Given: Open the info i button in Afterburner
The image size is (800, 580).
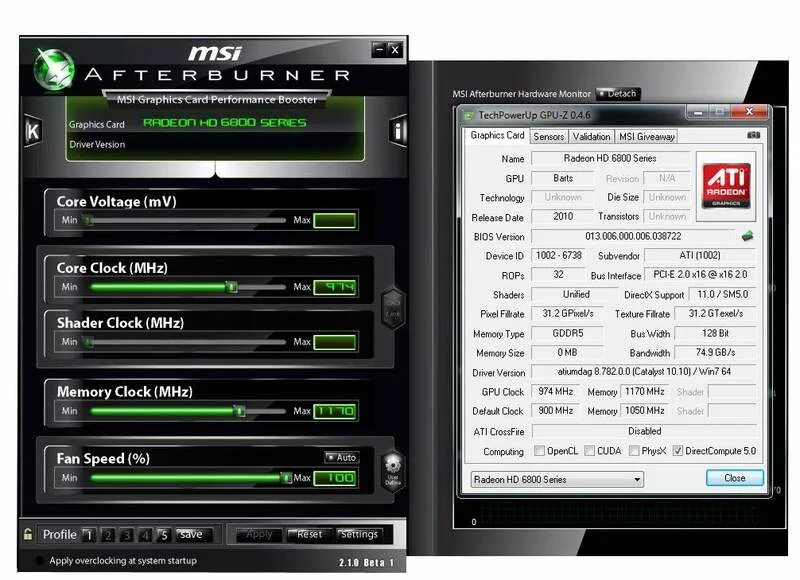Looking at the screenshot, I should 397,131.
